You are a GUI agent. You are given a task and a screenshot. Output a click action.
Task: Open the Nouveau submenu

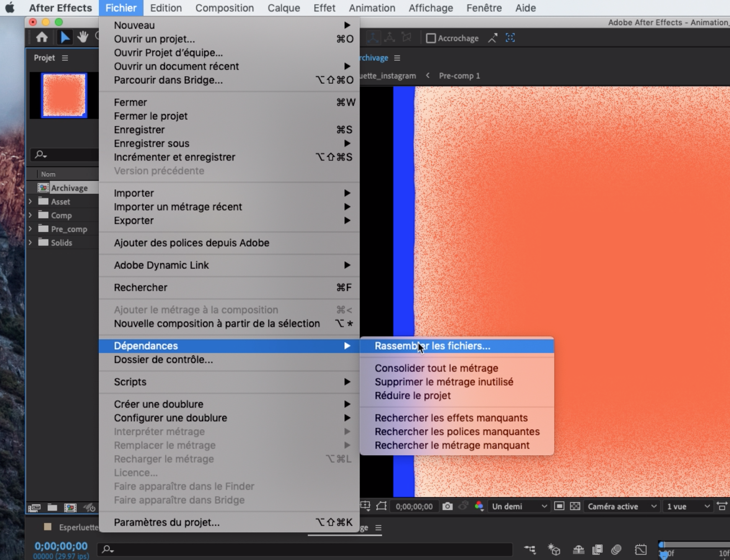click(x=229, y=25)
